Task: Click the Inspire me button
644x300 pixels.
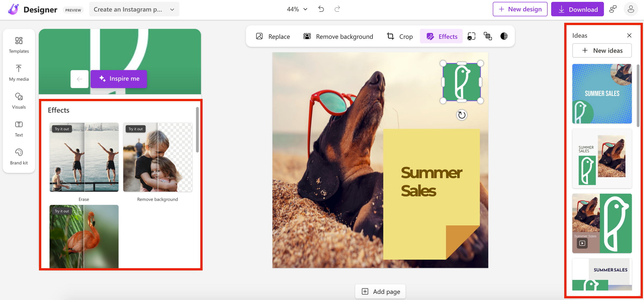Action: pos(119,79)
